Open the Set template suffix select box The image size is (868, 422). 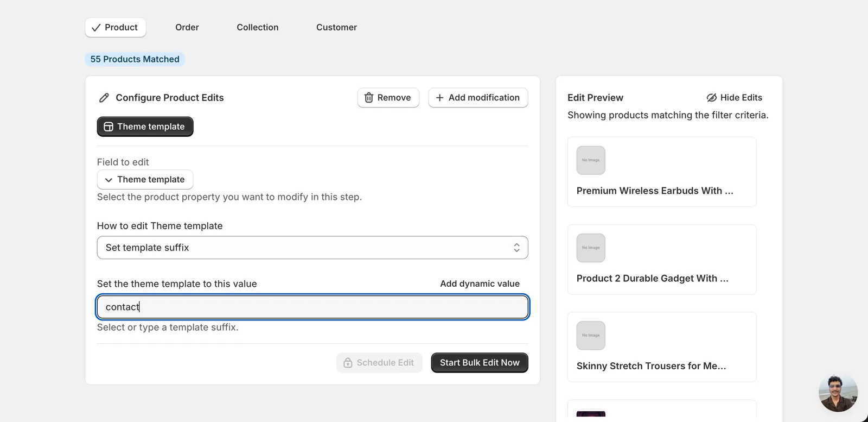312,248
